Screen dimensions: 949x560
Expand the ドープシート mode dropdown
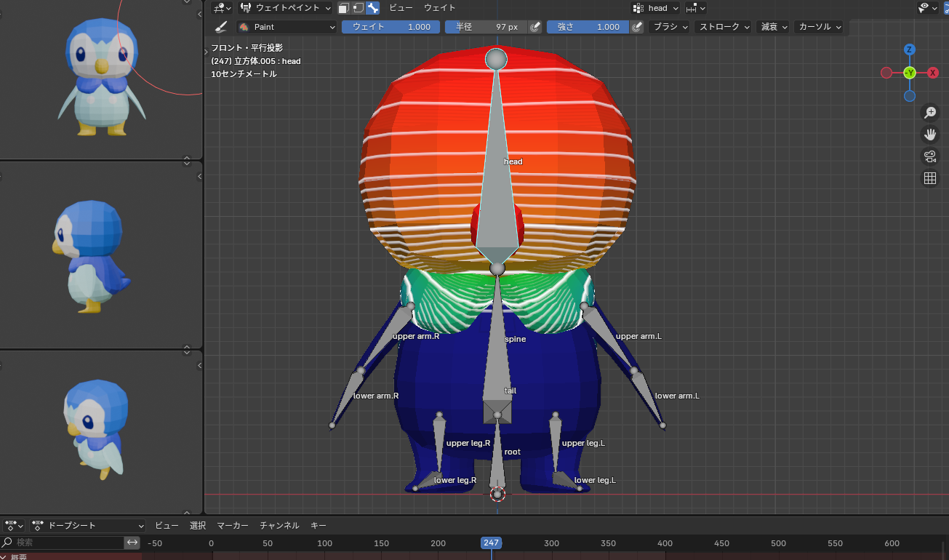[x=88, y=525]
